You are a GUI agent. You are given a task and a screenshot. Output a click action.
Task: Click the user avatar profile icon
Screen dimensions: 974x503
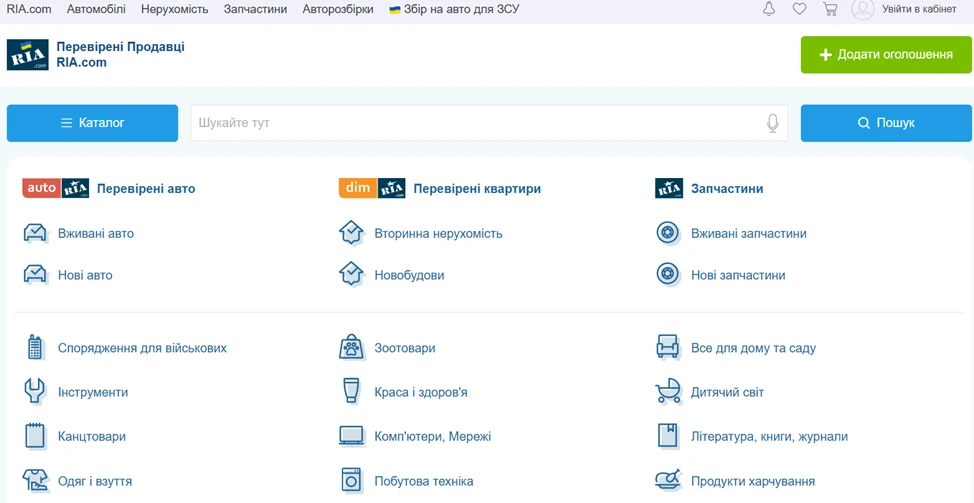tap(862, 9)
